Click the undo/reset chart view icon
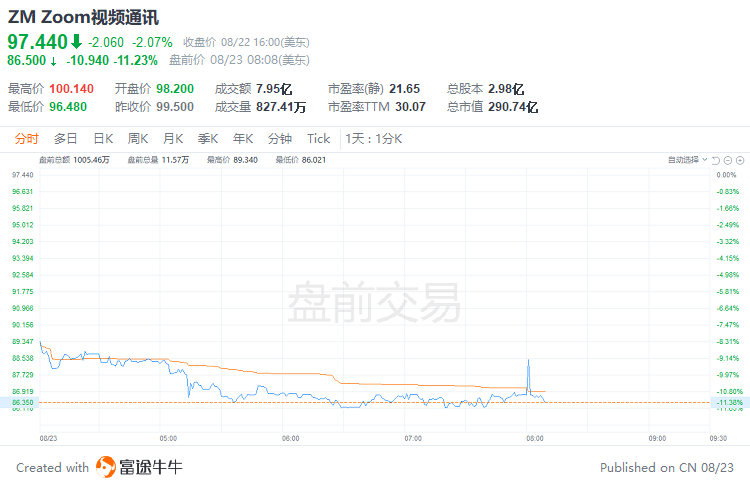This screenshot has height=488, width=750. coord(716,160)
